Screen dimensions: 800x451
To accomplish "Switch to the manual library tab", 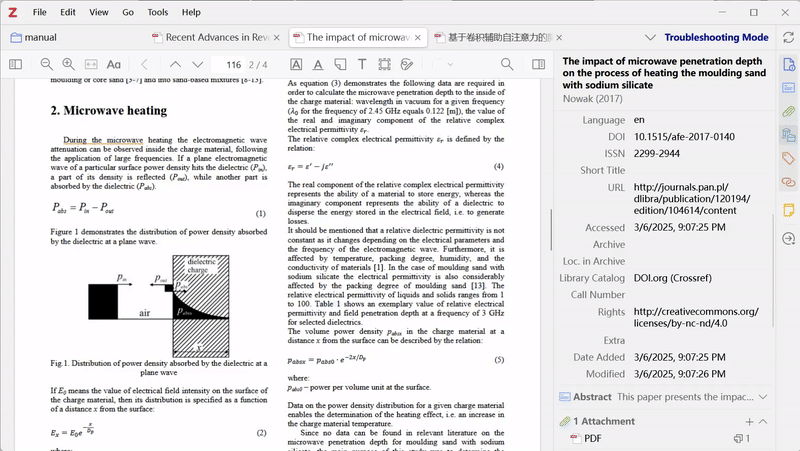I will coord(34,37).
